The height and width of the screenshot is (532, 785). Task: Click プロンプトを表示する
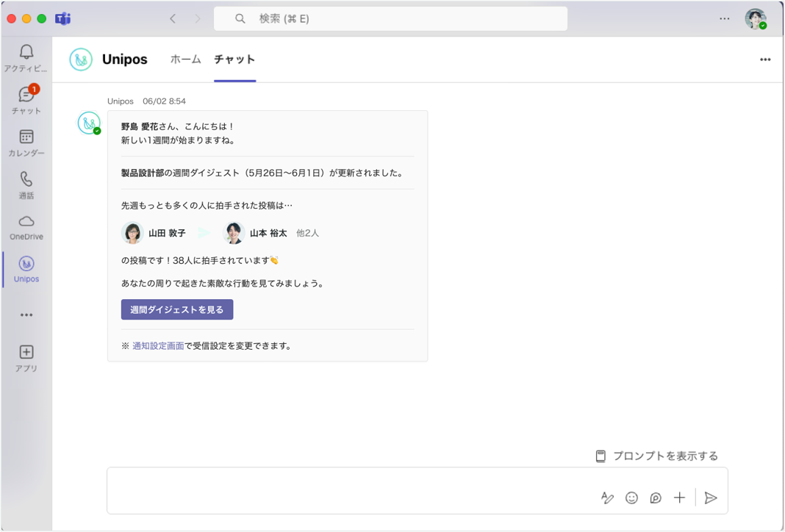665,456
